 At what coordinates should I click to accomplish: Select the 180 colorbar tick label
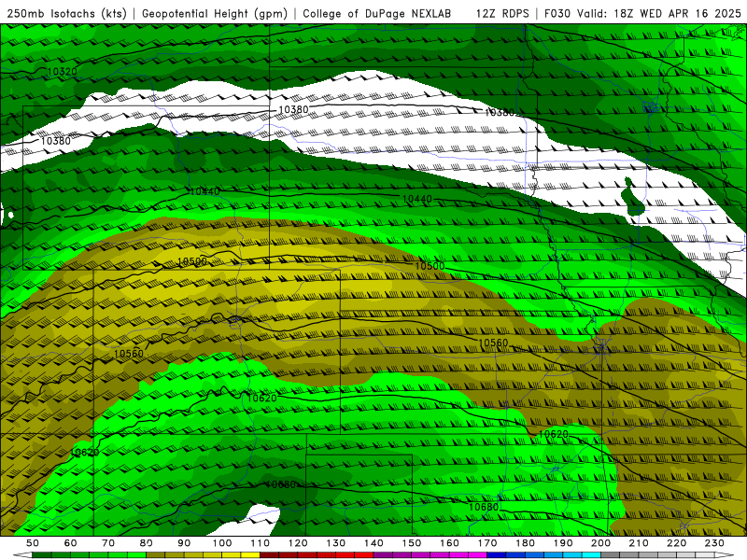[526, 543]
